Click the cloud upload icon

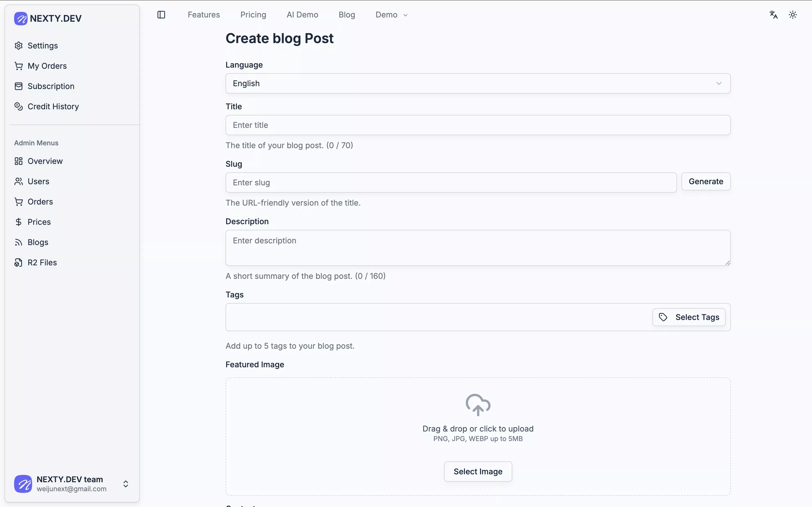478,405
